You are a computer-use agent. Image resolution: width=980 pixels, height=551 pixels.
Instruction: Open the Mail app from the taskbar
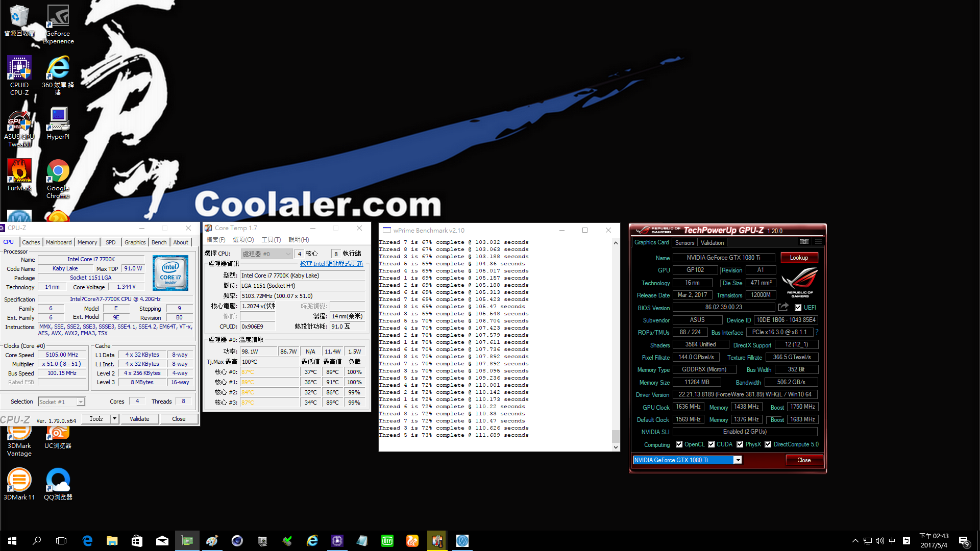[162, 541]
